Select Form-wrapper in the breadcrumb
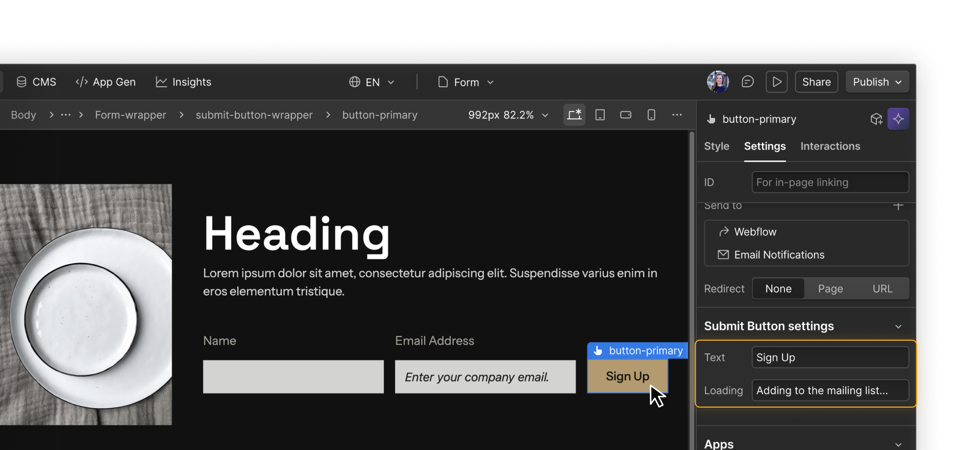Image resolution: width=980 pixels, height=450 pixels. 131,115
